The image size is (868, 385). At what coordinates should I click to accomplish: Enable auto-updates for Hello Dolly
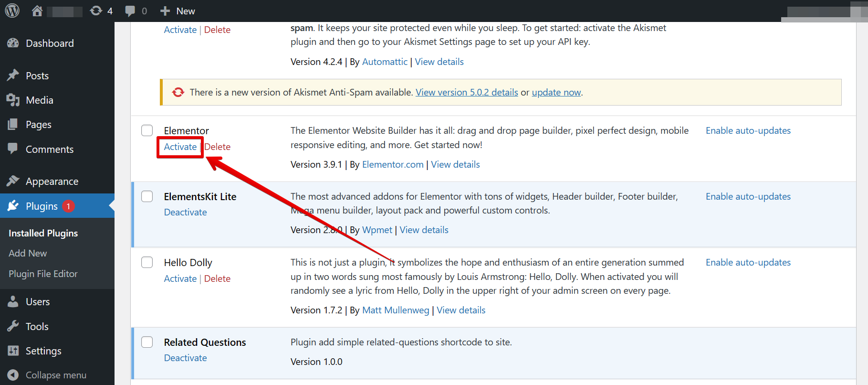[748, 262]
